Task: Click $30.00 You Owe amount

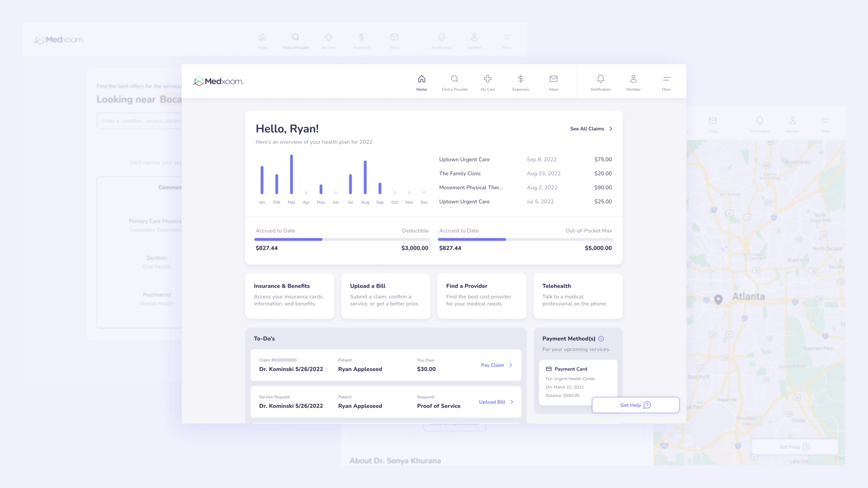Action: [x=426, y=369]
